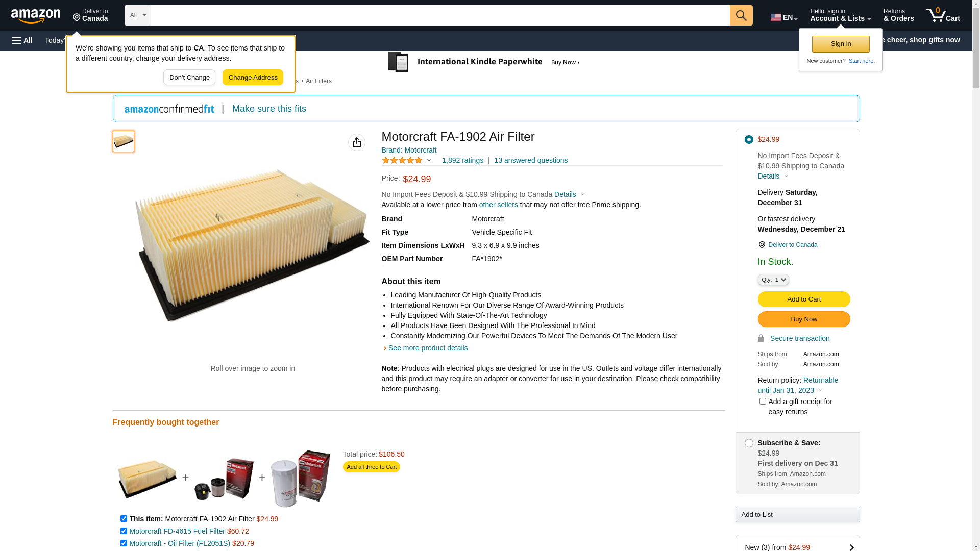
Task: Click the Change Address button
Action: pos(253,78)
